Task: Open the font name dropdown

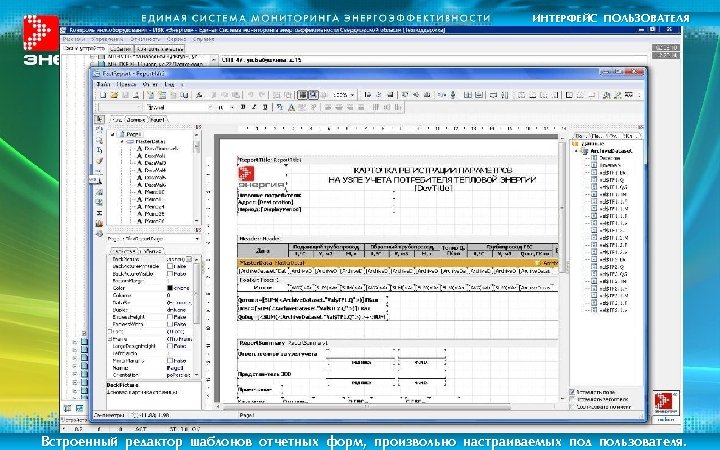Action: [211, 107]
